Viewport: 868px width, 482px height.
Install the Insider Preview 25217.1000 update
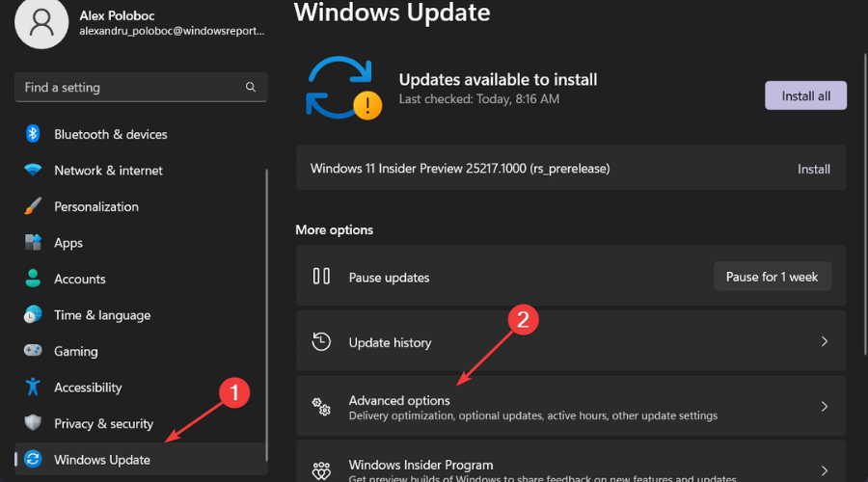pyautogui.click(x=813, y=169)
